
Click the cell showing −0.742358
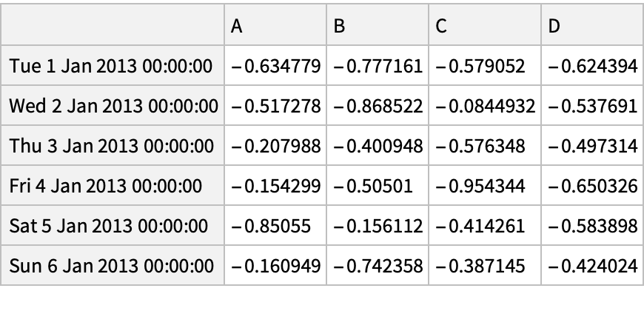pyautogui.click(x=378, y=264)
